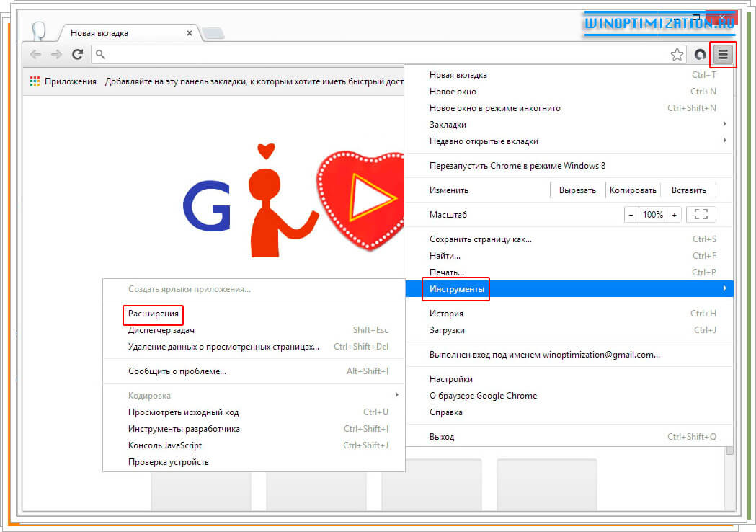
Task: Open a new tab with the blank tab stub
Action: click(213, 32)
